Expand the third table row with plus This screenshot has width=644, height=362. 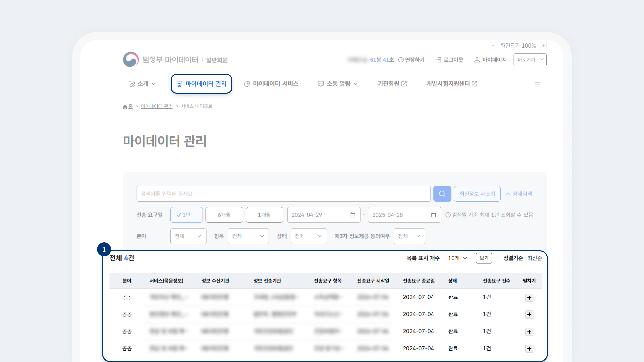(529, 332)
